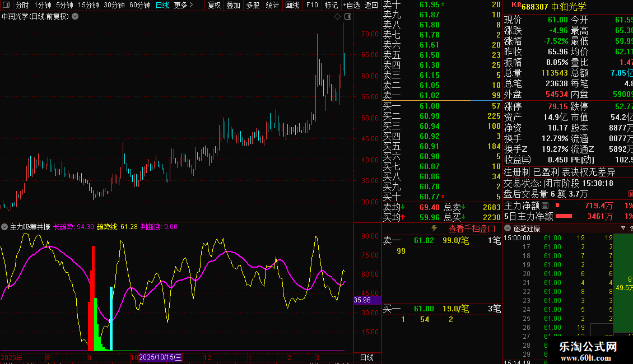Viewport: 633px width, 364px height.
Task: Click the filter funnel icon in 逐笔还原
Action: [623, 228]
